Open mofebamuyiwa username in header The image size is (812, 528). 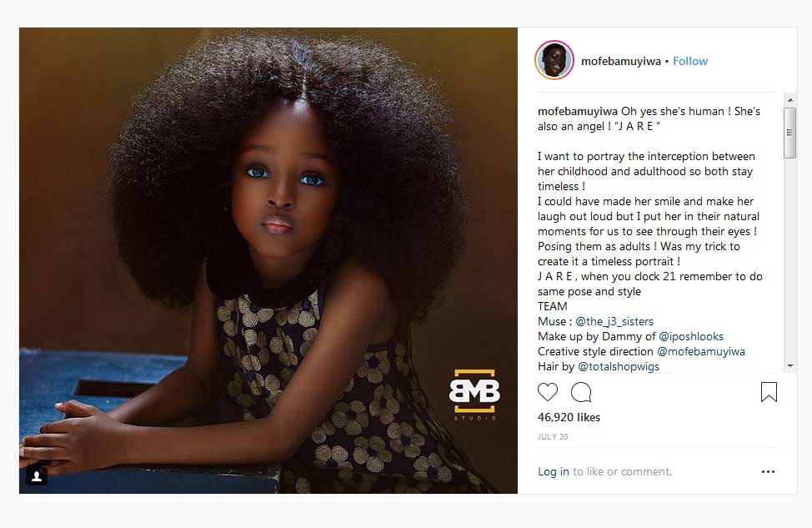(620, 61)
